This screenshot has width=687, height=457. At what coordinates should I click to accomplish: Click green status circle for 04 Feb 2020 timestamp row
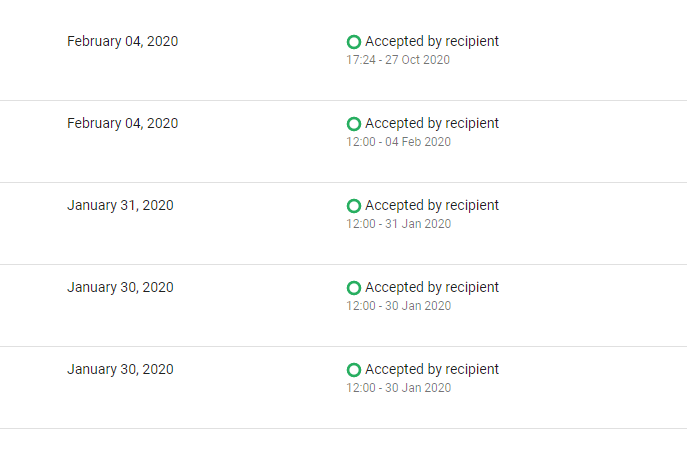(354, 124)
